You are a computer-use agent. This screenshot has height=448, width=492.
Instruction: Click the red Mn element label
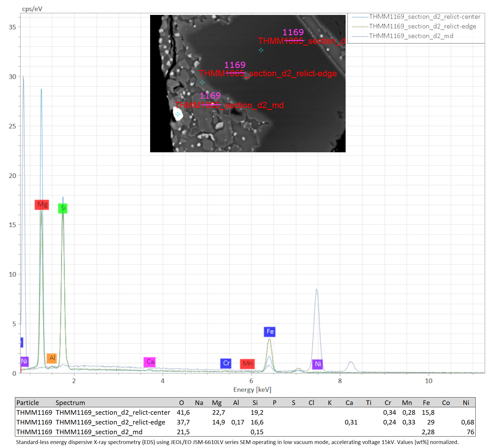(247, 364)
